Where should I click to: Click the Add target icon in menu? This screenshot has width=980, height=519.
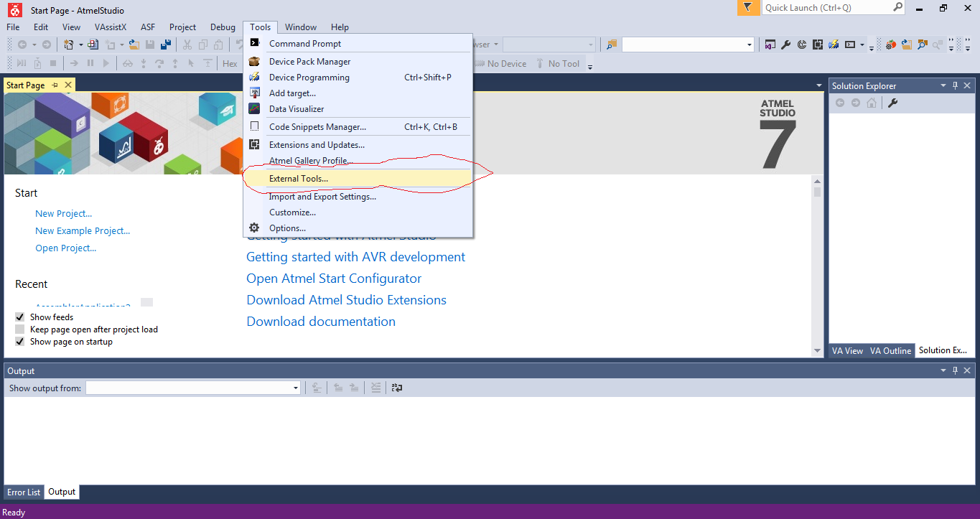pyautogui.click(x=254, y=93)
